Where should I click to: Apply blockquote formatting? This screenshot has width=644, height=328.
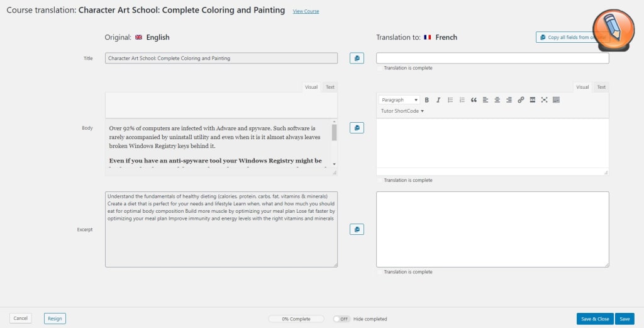[474, 100]
